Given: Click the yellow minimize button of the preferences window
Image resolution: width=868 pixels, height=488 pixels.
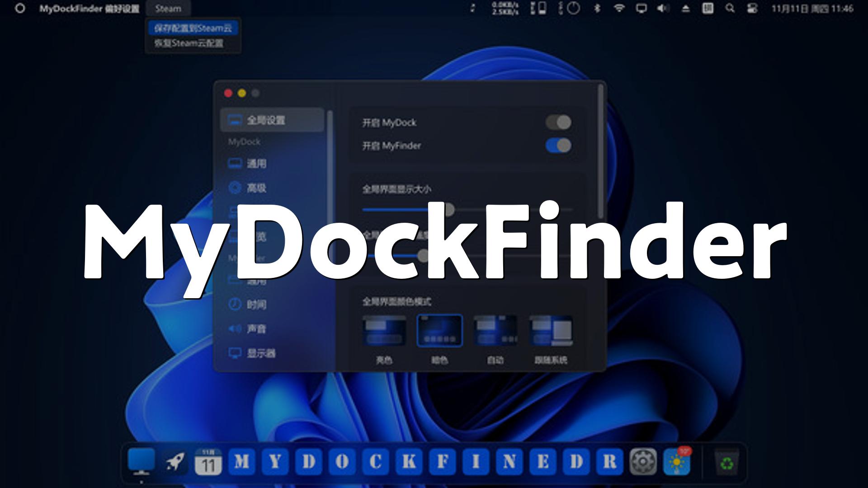Looking at the screenshot, I should [x=242, y=93].
